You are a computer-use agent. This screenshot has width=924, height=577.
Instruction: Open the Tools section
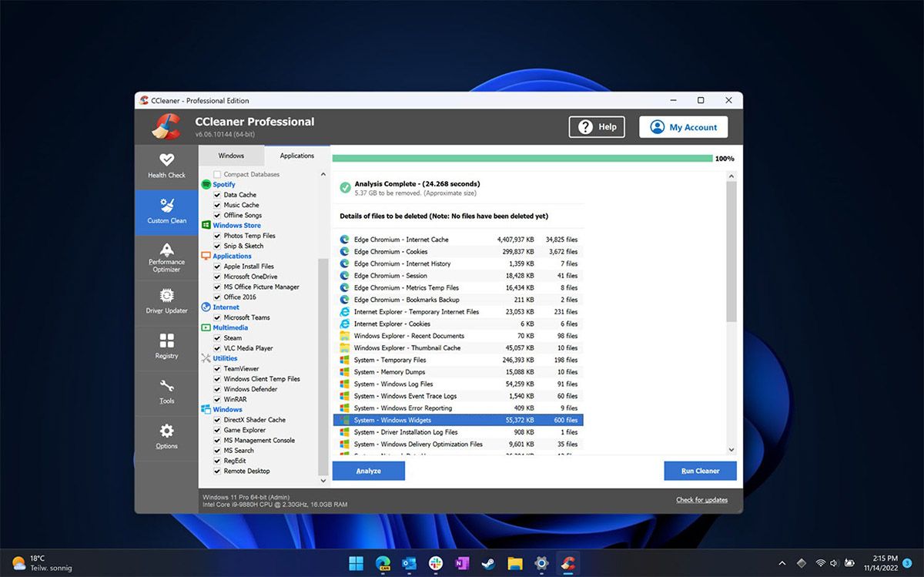166,392
